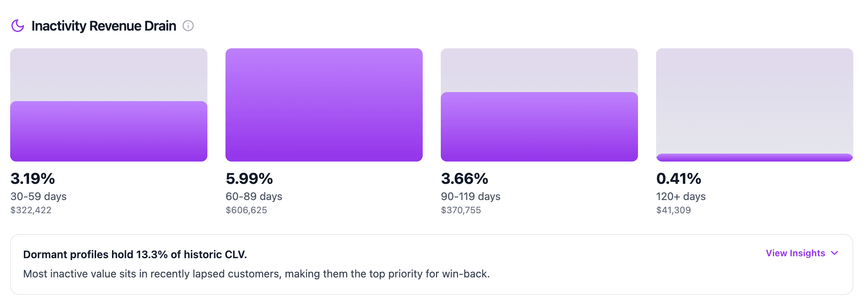868x308 pixels.
Task: Click the 60-89 days purple bar
Action: click(x=324, y=105)
